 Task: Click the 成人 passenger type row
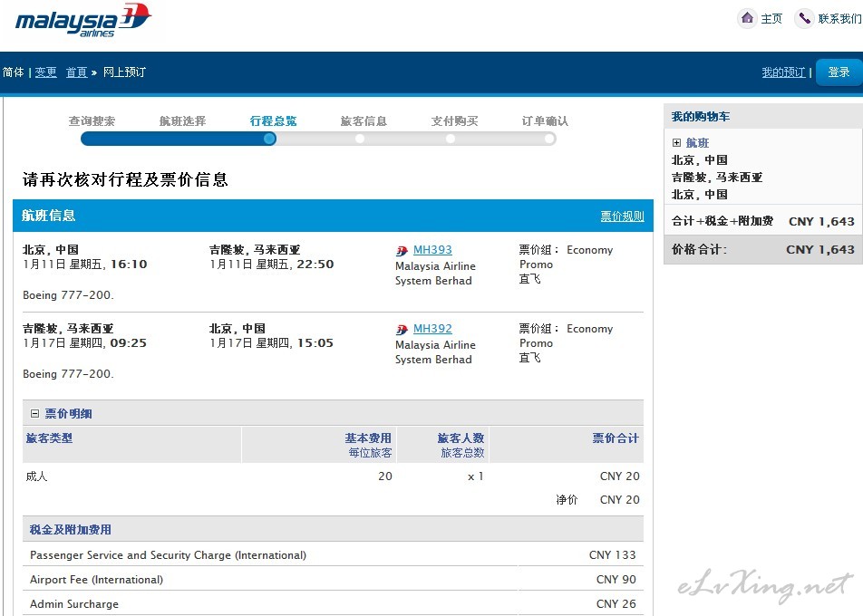pos(333,476)
